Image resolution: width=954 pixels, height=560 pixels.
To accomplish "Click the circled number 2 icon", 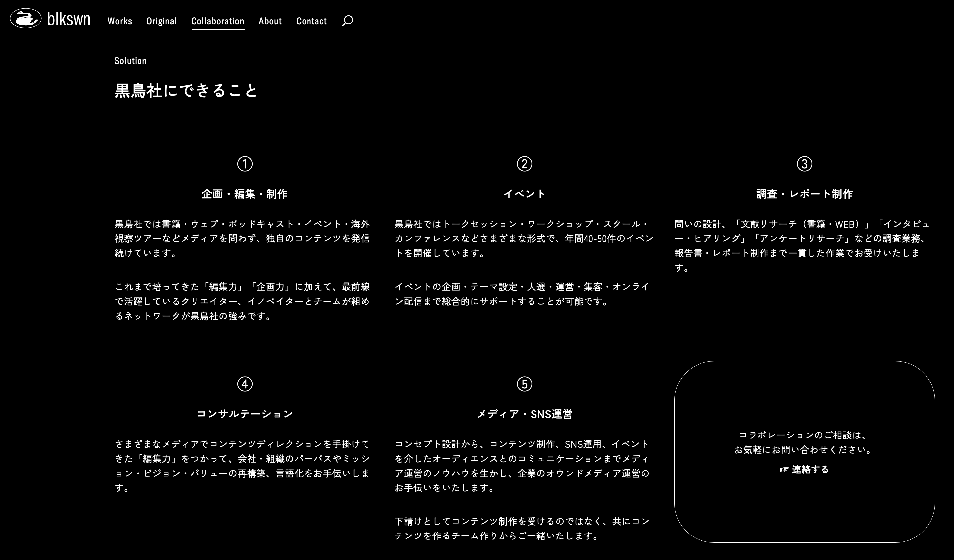I will (524, 164).
